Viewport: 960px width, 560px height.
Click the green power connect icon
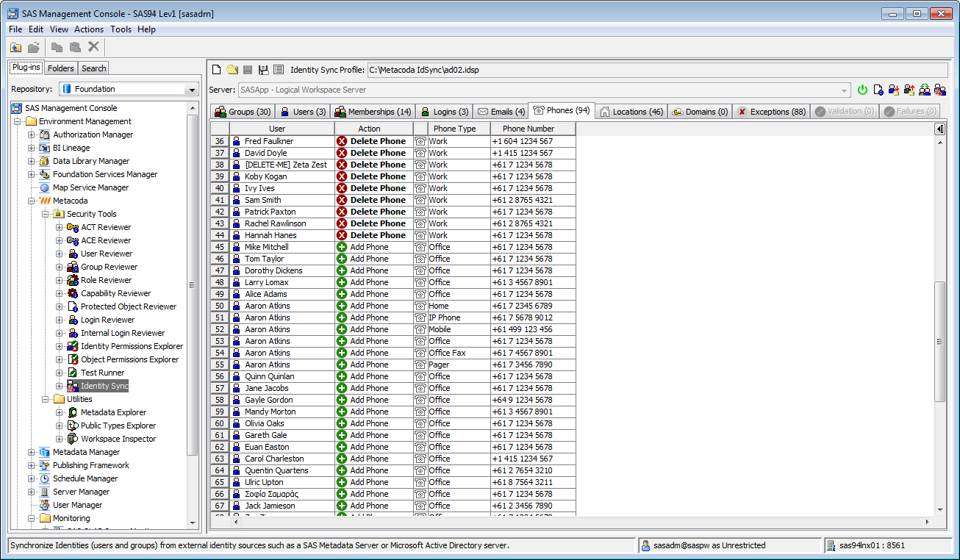click(x=863, y=90)
